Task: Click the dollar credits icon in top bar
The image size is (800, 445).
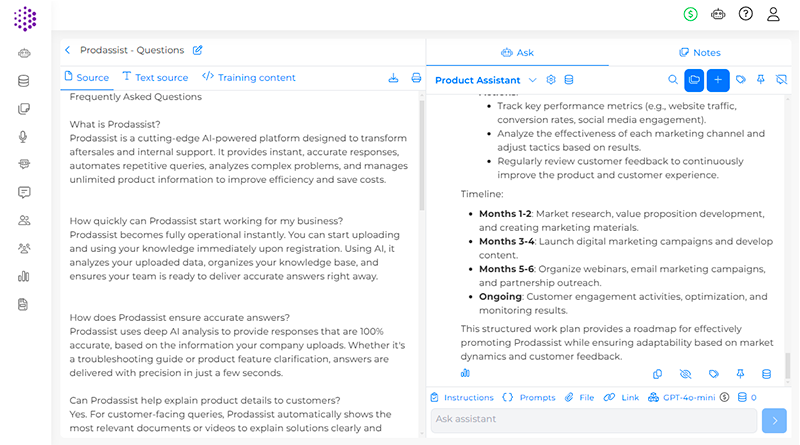Action: pyautogui.click(x=690, y=14)
